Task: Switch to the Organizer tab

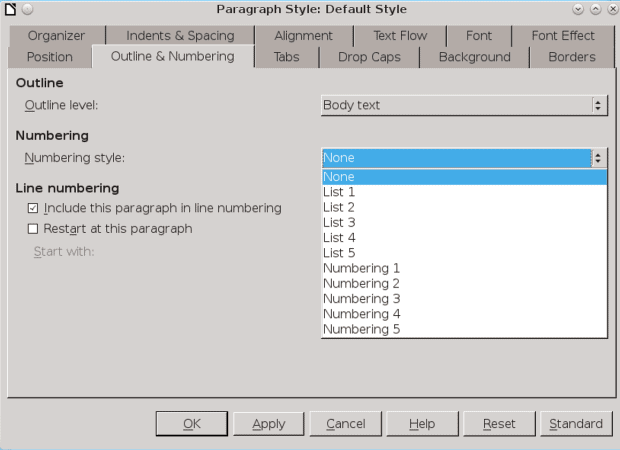Action: (57, 36)
